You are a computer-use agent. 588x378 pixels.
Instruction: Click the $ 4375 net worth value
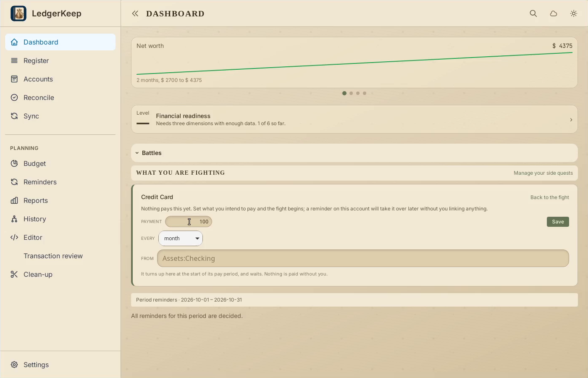pyautogui.click(x=562, y=46)
